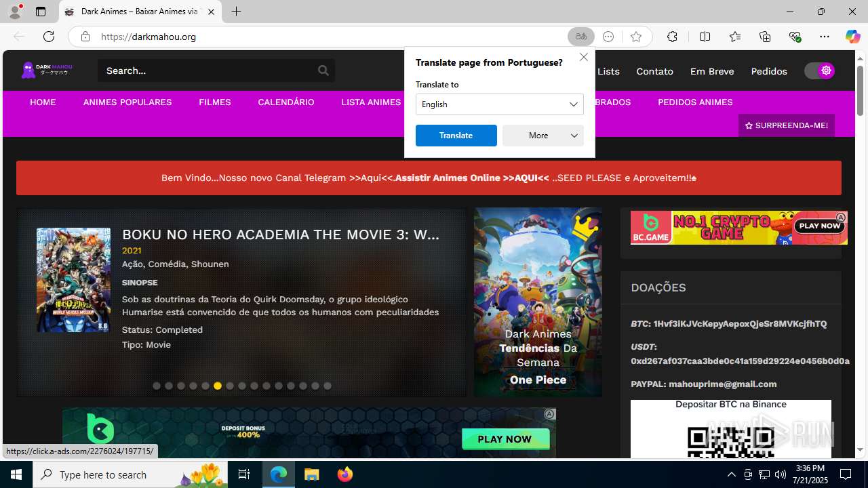868x488 pixels.
Task: Click the Em Breve link
Action: tap(712, 71)
